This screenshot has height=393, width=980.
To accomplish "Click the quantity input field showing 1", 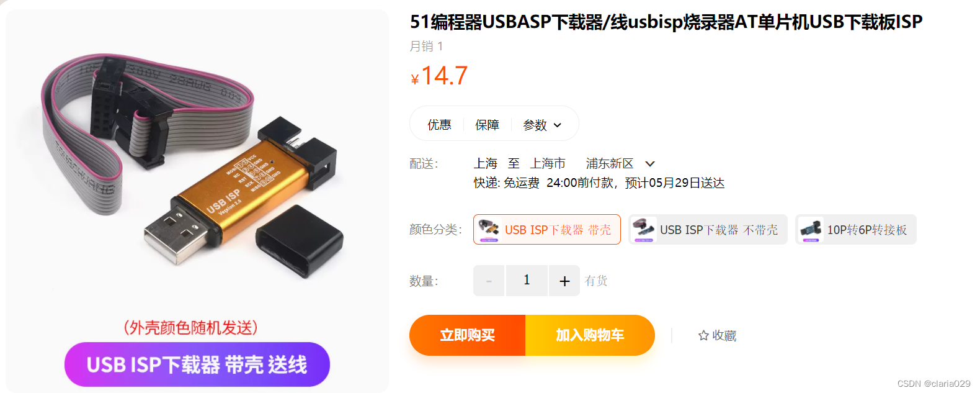I will point(527,281).
